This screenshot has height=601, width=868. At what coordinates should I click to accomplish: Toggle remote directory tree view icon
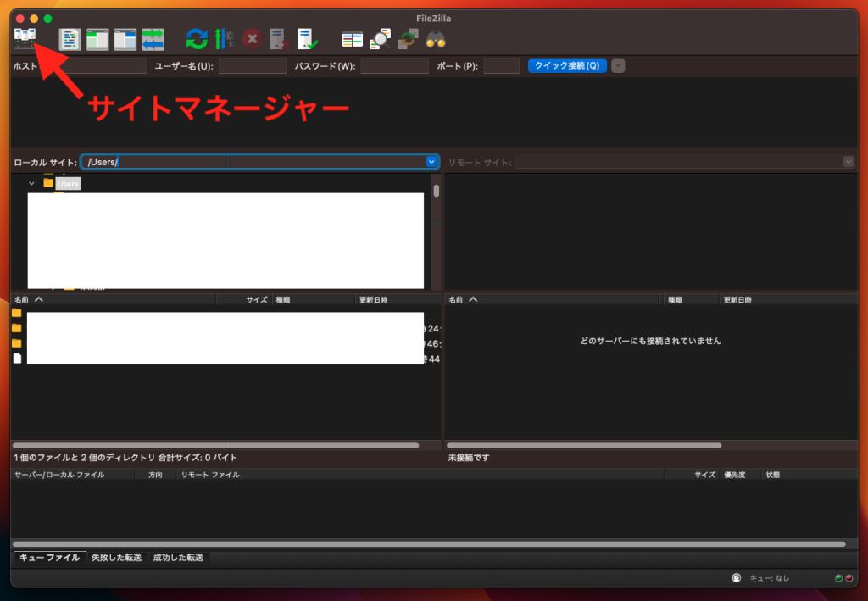125,38
